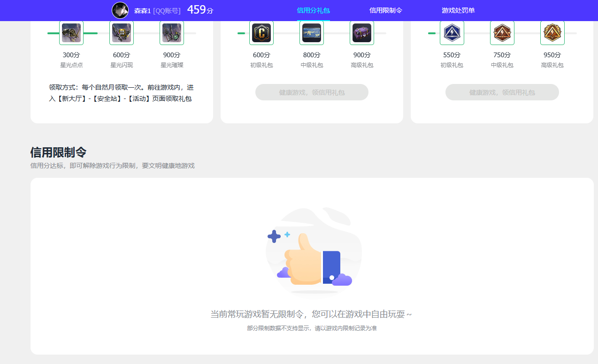
Task: Click the 459分 credit score display
Action: click(199, 9)
